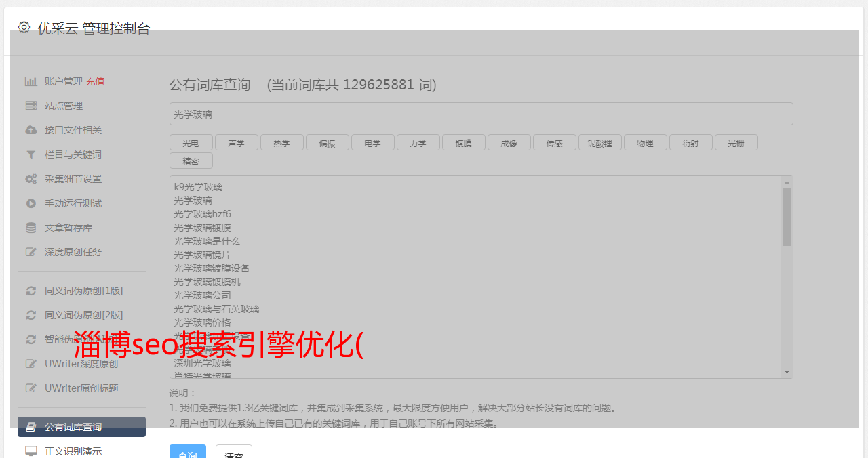Click the 清空 clear button
Screen dimensions: 868x458
234,451
